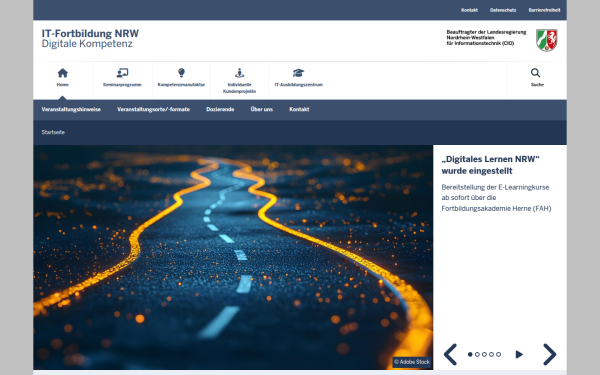This screenshot has height=375, width=600.
Task: Open Individuelle Kundenprojekte icon
Action: click(240, 73)
